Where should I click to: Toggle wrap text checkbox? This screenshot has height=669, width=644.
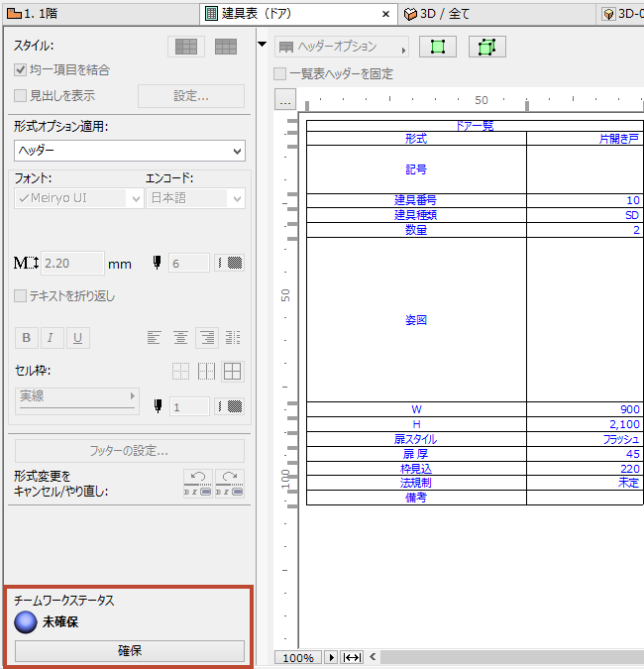click(20, 295)
